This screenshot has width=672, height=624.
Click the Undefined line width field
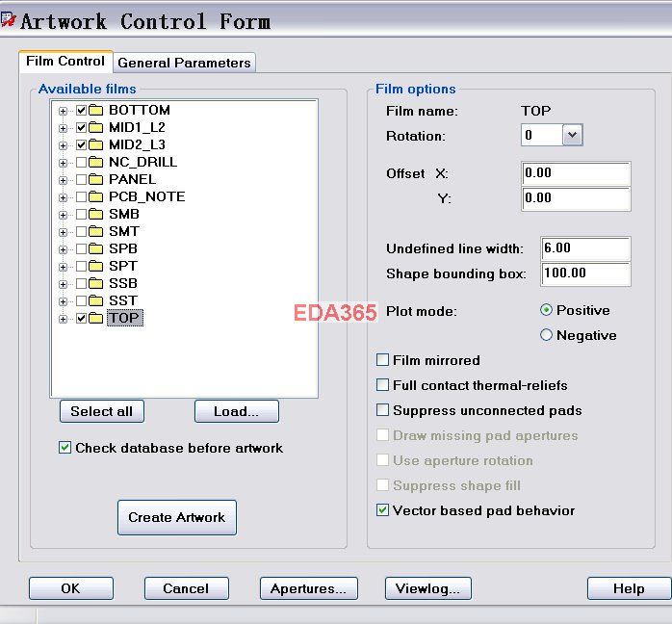[x=585, y=248]
